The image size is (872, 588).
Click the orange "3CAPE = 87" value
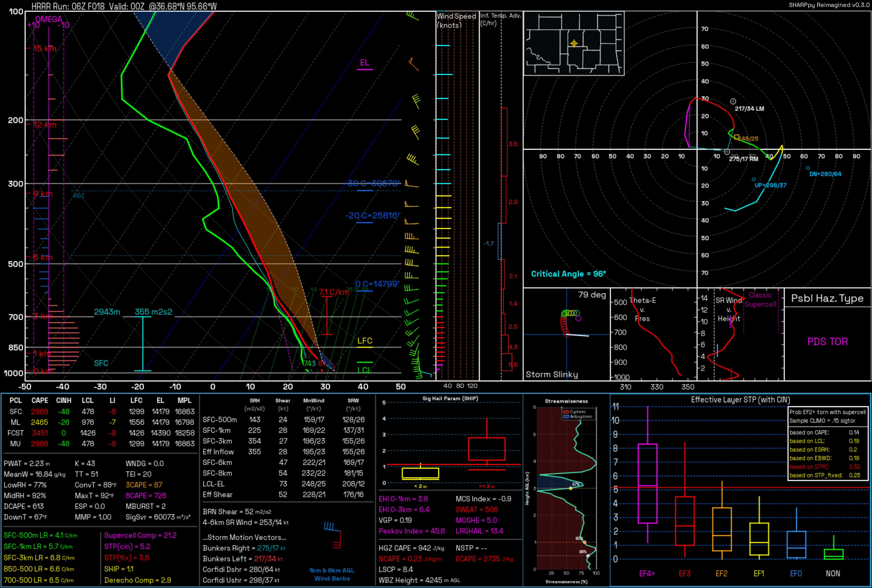(144, 485)
